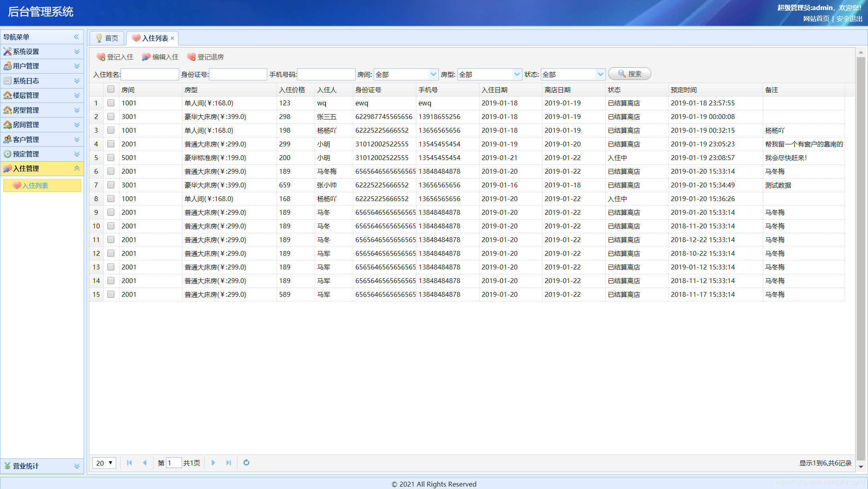The width and height of the screenshot is (868, 489).
Task: Check row 2 for 张三五
Action: [x=111, y=117]
